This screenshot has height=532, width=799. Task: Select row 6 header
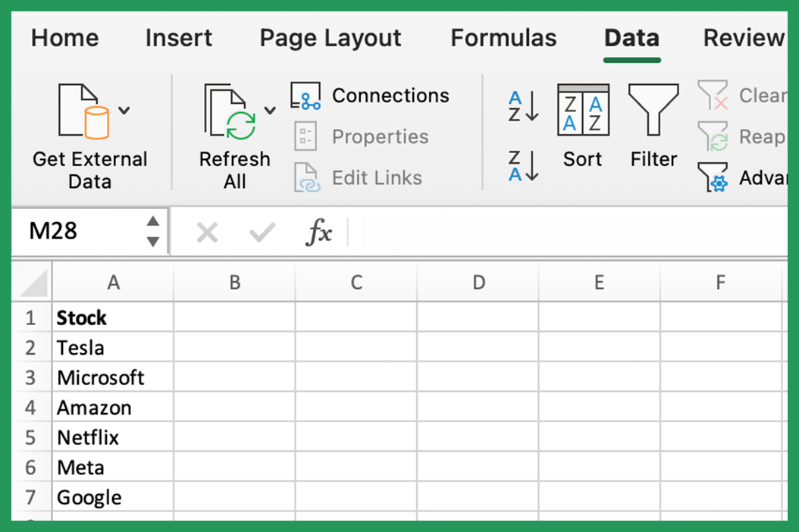[x=30, y=468]
